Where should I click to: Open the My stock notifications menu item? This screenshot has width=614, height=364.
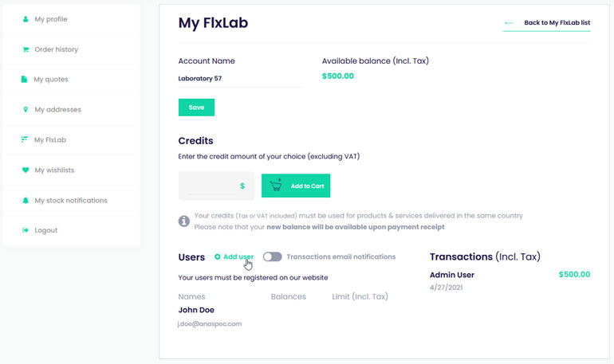[x=71, y=200]
